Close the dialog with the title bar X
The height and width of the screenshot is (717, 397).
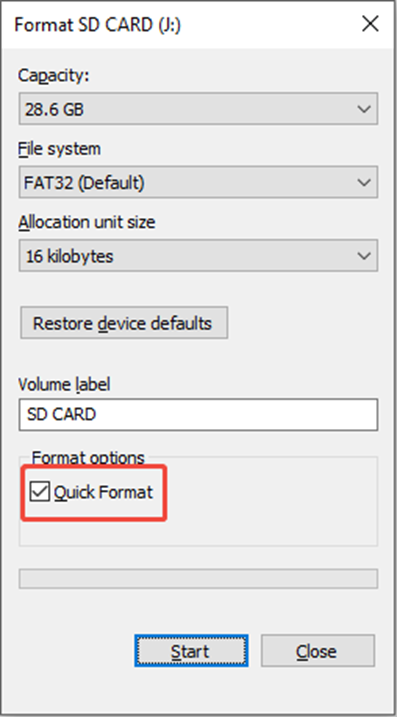click(x=370, y=24)
